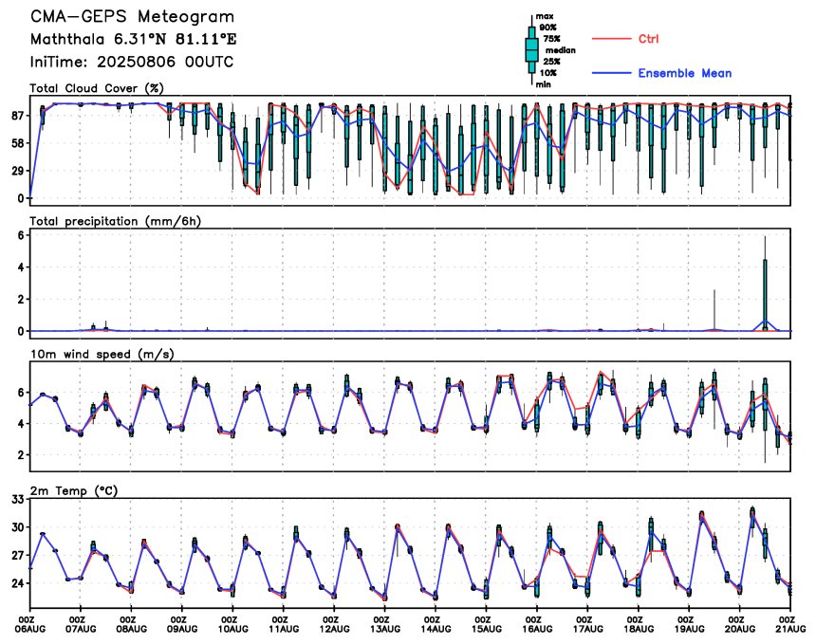Image resolution: width=816 pixels, height=644 pixels.
Task: Click the CMA-GEPS Meteogram title
Action: [132, 17]
